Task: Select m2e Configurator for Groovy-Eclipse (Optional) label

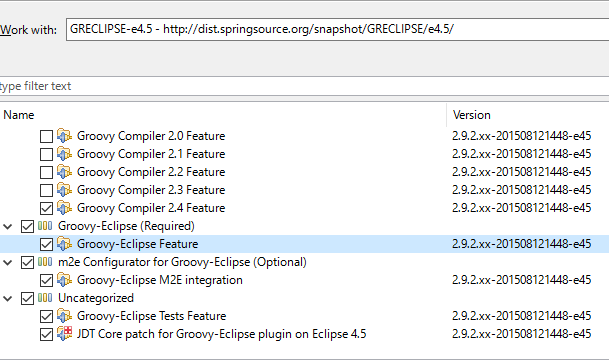Action: (x=182, y=262)
